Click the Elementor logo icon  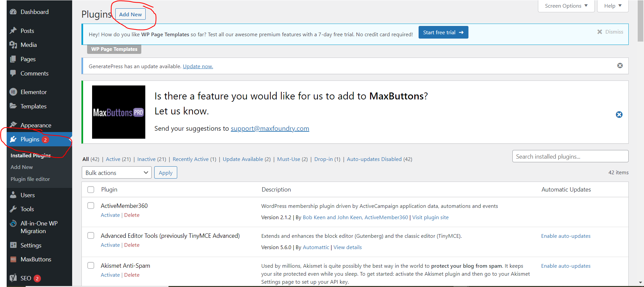[x=13, y=92]
